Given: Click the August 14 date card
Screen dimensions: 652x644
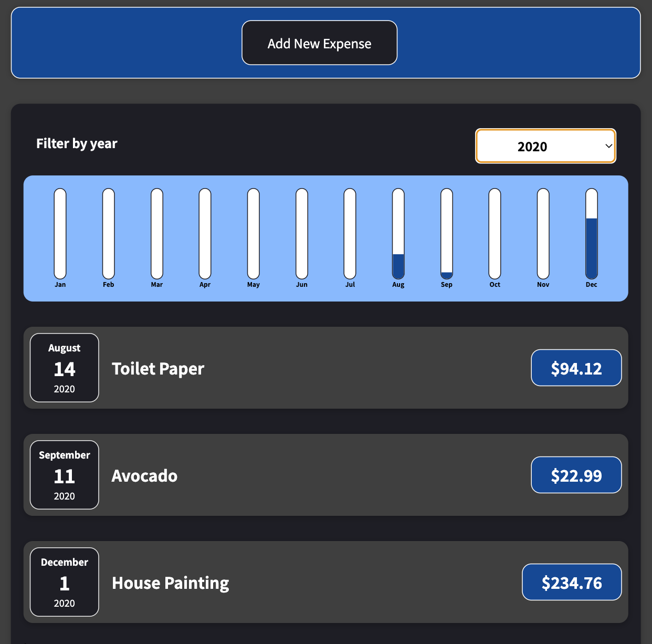Looking at the screenshot, I should [64, 368].
